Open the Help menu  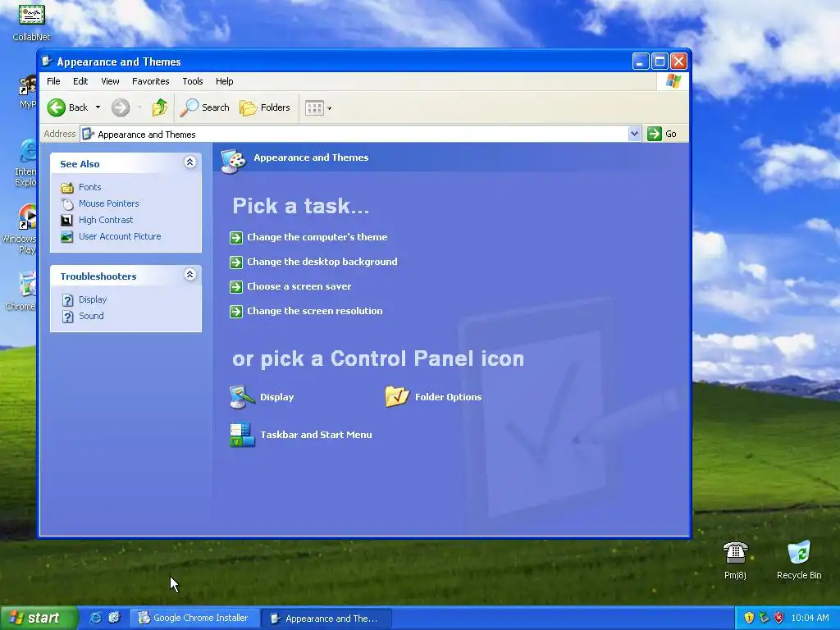pyautogui.click(x=225, y=81)
